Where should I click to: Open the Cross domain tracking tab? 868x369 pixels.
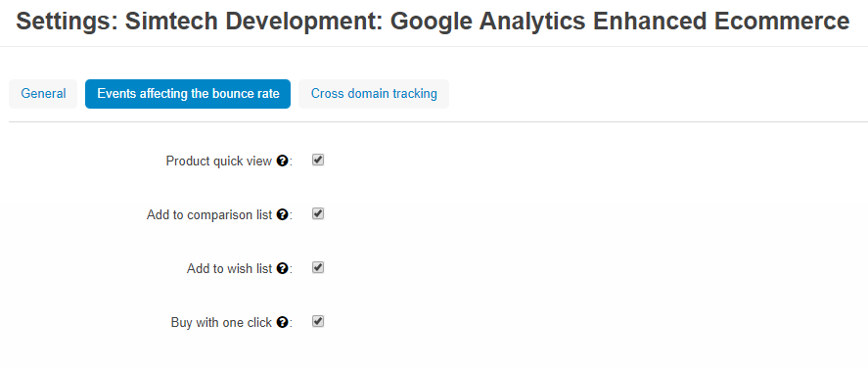374,94
